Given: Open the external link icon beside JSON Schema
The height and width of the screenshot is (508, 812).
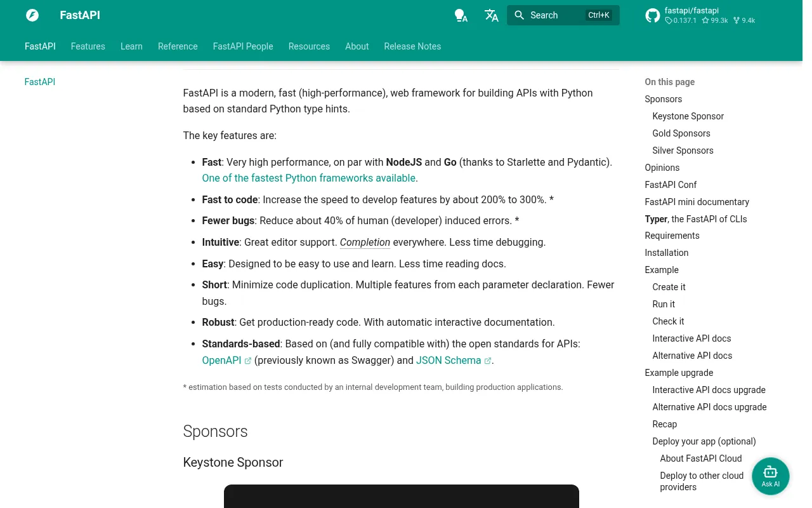Looking at the screenshot, I should [488, 361].
